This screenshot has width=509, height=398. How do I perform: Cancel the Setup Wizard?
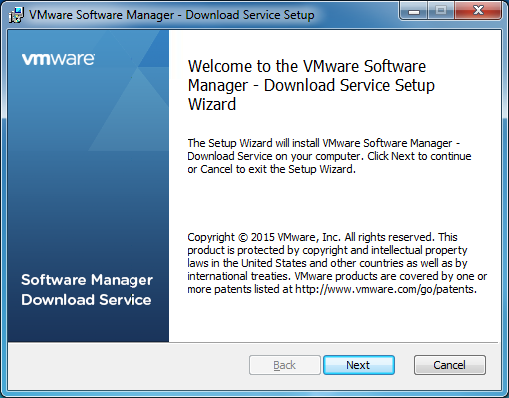pos(449,365)
